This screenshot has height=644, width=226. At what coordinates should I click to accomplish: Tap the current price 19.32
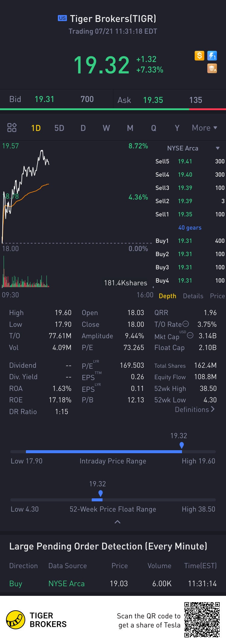click(x=102, y=65)
